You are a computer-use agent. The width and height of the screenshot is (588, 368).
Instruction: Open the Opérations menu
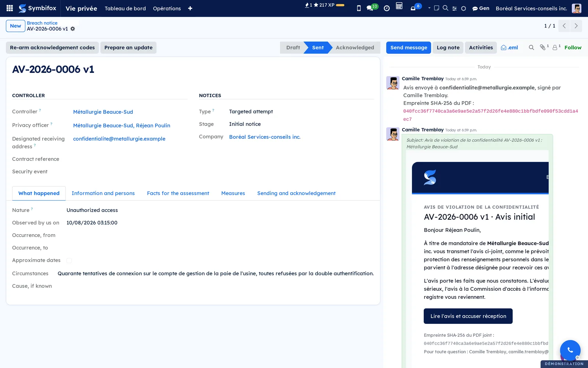(x=167, y=8)
